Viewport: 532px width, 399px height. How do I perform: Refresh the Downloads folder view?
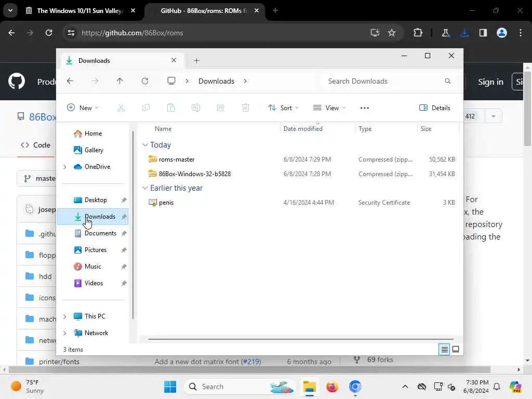point(145,81)
